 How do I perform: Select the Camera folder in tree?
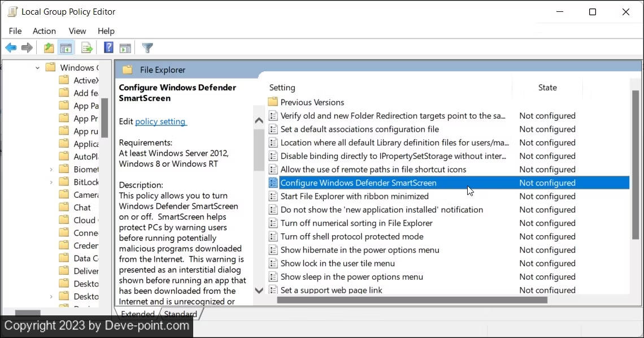(79, 194)
